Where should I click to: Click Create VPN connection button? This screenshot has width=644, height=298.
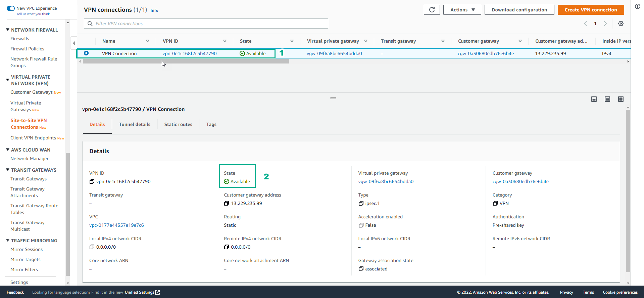[591, 10]
